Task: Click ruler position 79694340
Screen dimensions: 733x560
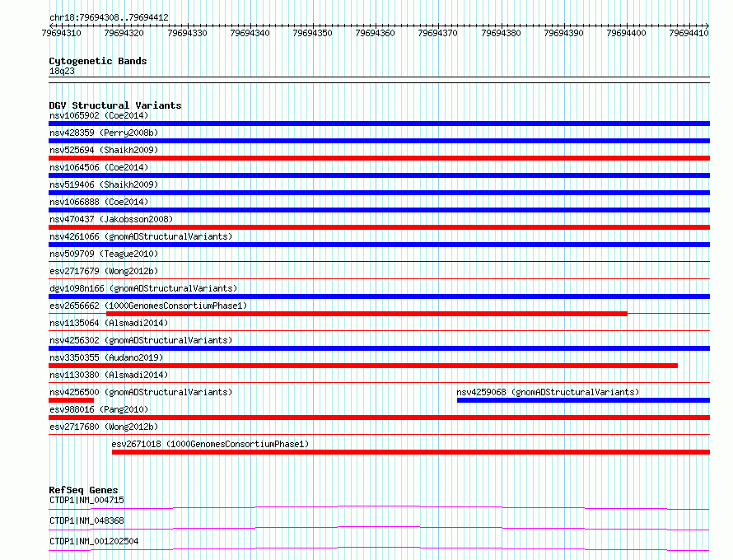Action: (250, 33)
